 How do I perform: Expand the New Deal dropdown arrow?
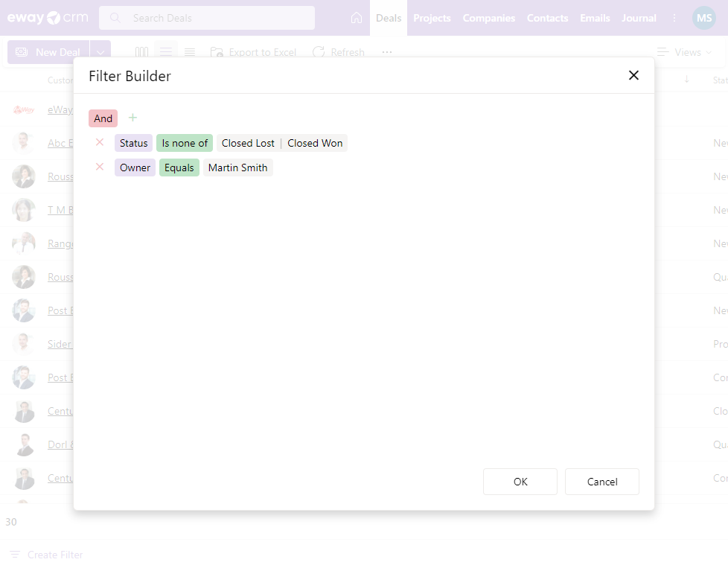tap(100, 52)
